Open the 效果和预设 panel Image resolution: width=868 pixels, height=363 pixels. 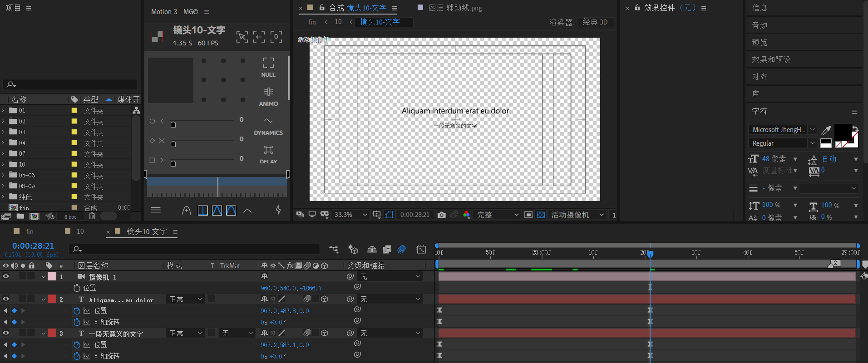point(771,59)
